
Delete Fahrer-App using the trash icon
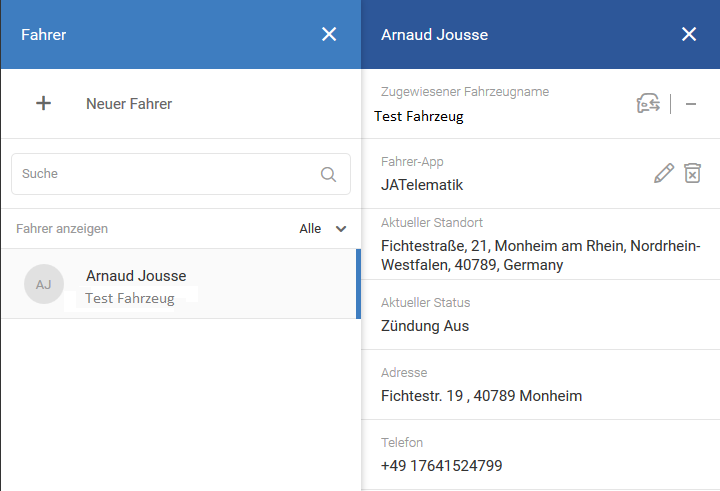tap(692, 173)
